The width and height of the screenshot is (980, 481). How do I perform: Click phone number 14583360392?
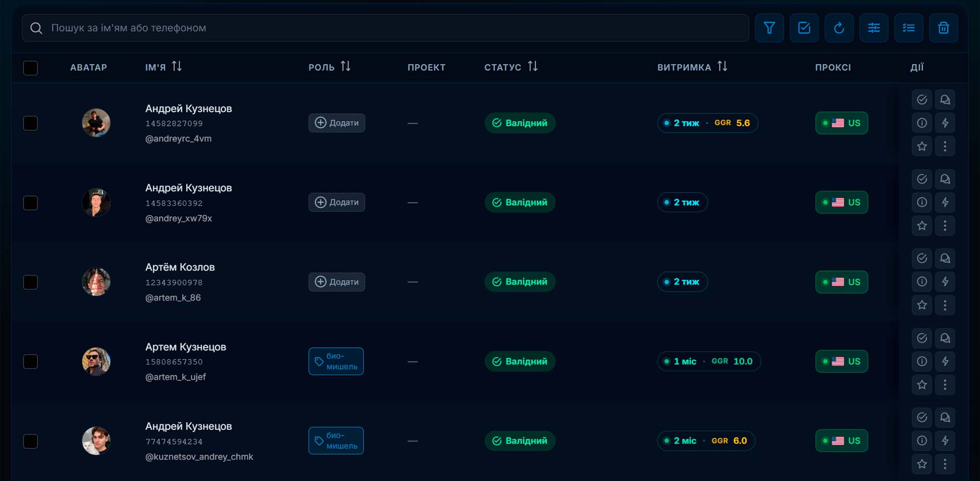point(174,203)
